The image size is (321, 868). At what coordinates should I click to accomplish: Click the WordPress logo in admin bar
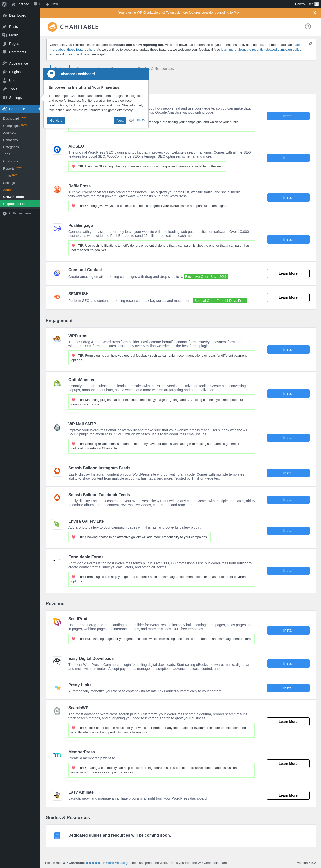pyautogui.click(x=4, y=4)
